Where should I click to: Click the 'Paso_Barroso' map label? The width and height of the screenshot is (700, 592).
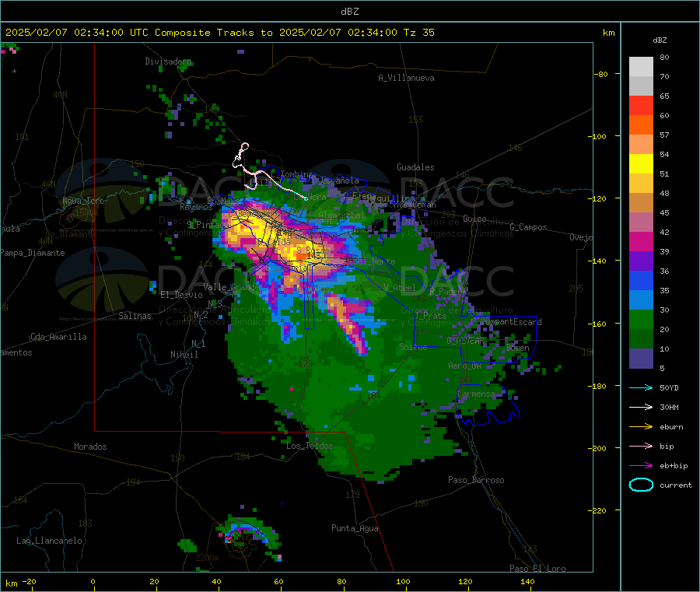[x=476, y=481]
